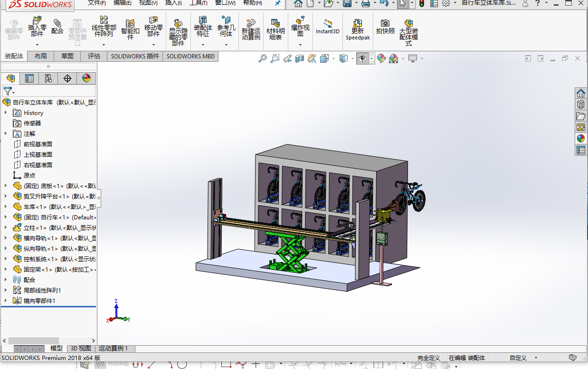Open the PropertyManager tab

pyautogui.click(x=29, y=78)
